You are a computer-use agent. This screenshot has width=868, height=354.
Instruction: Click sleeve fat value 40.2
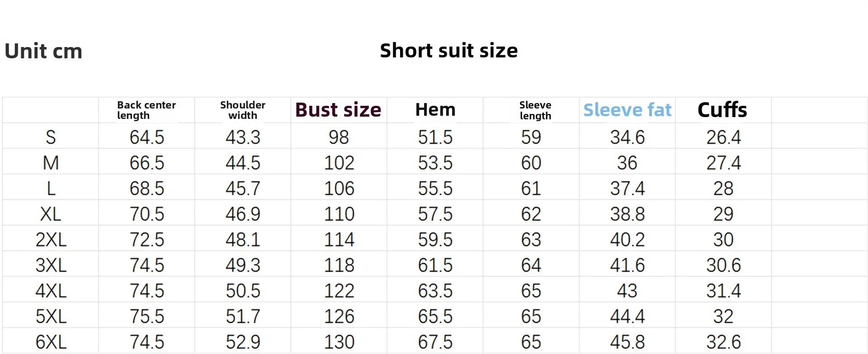point(627,239)
